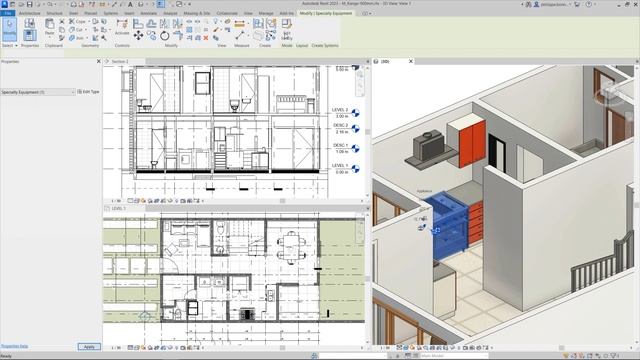
Task: Click the horizontal scrollbar of 3D view
Action: [x=562, y=348]
